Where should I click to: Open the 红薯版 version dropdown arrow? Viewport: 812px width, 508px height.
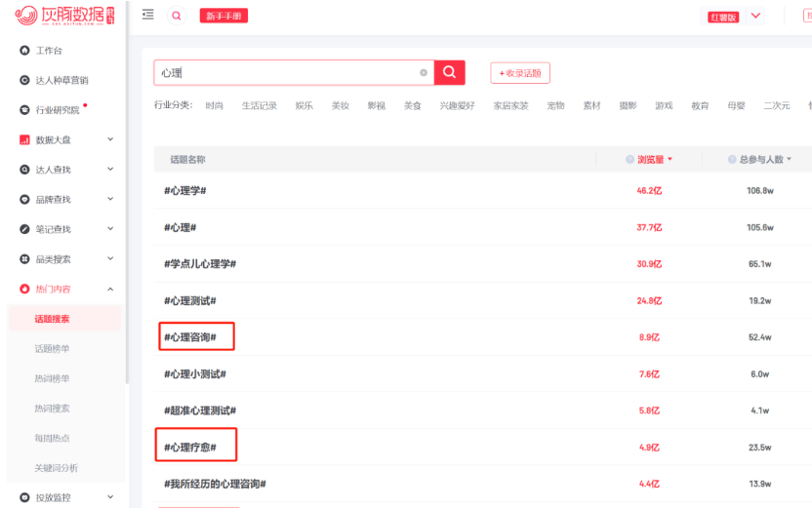(x=755, y=16)
